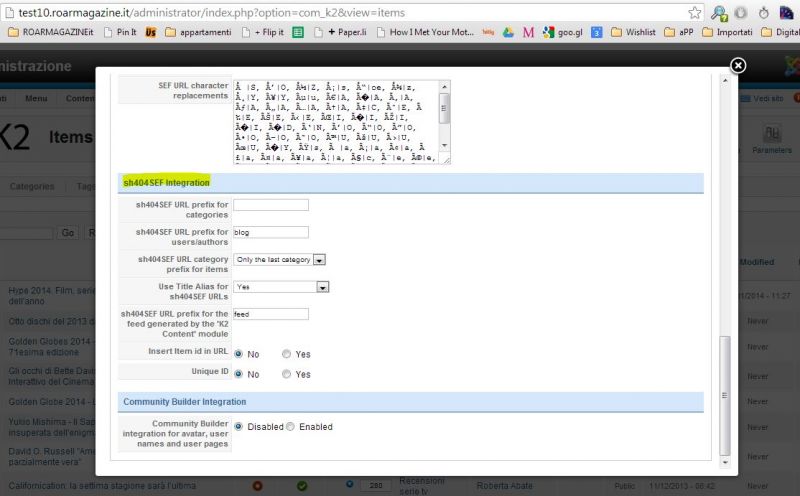Open Use Title Alias Yes dropdown
800x496 pixels.
click(x=281, y=287)
